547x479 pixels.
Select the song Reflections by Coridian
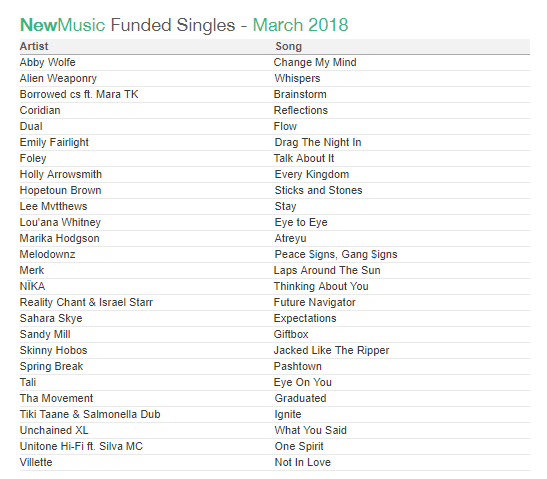(301, 110)
